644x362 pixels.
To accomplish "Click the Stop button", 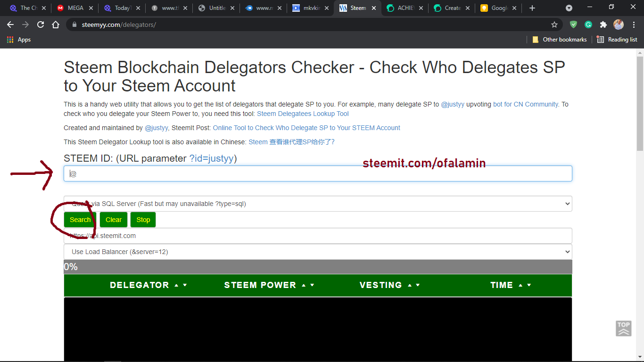I will (x=143, y=220).
